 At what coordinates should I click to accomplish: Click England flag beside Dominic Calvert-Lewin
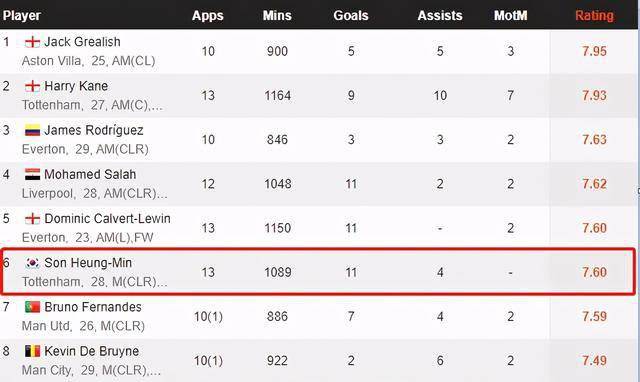[x=32, y=219]
